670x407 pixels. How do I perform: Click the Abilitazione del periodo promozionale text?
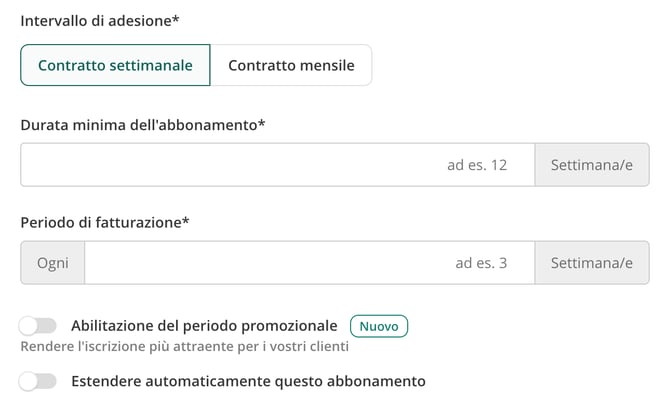point(204,326)
